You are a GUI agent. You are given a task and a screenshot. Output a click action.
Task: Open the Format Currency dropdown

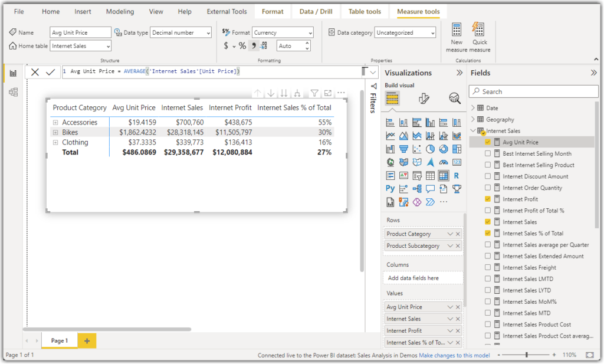pyautogui.click(x=283, y=32)
